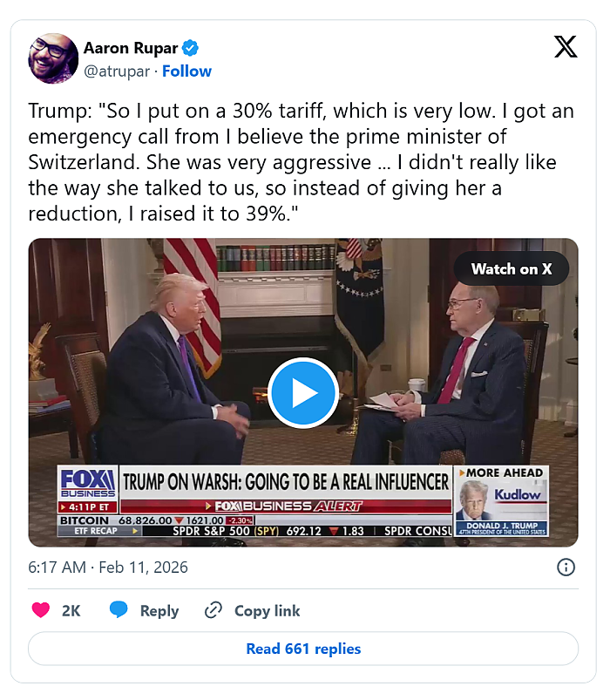610x700 pixels.
Task: Open the @atrupar handle link
Action: [x=116, y=71]
